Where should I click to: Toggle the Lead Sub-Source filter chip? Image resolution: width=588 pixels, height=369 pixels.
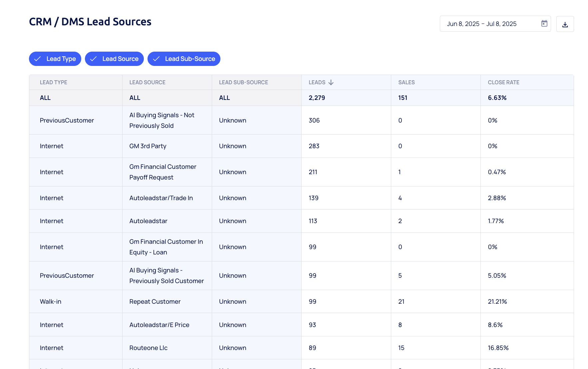184,59
